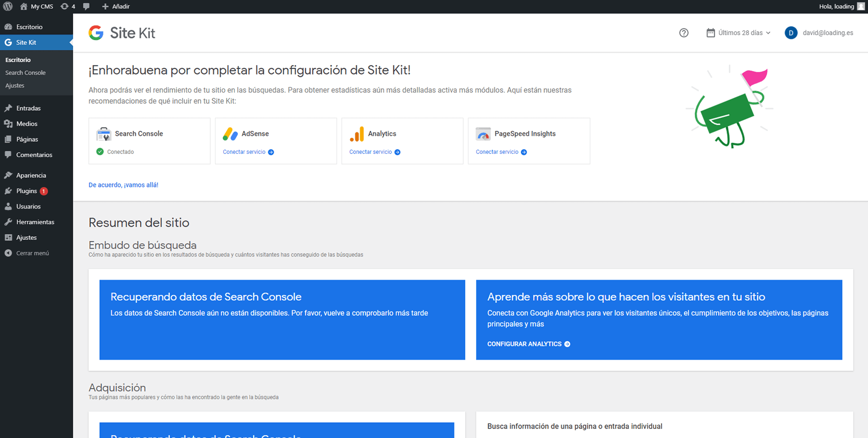868x438 pixels.
Task: Click the Search Console module icon
Action: pyautogui.click(x=104, y=134)
